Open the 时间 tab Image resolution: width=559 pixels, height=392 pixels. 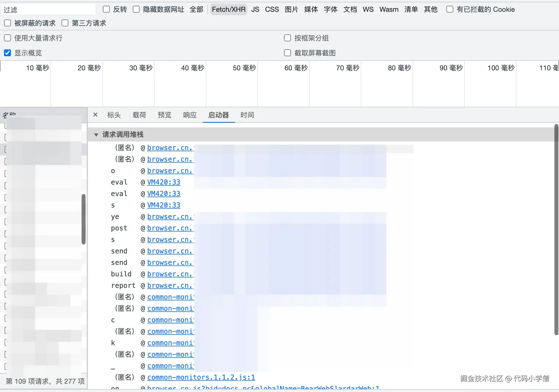click(x=247, y=115)
